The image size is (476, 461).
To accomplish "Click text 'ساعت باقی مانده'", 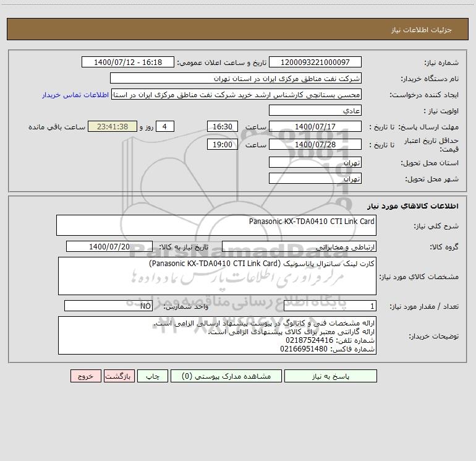I will tap(57, 127).
